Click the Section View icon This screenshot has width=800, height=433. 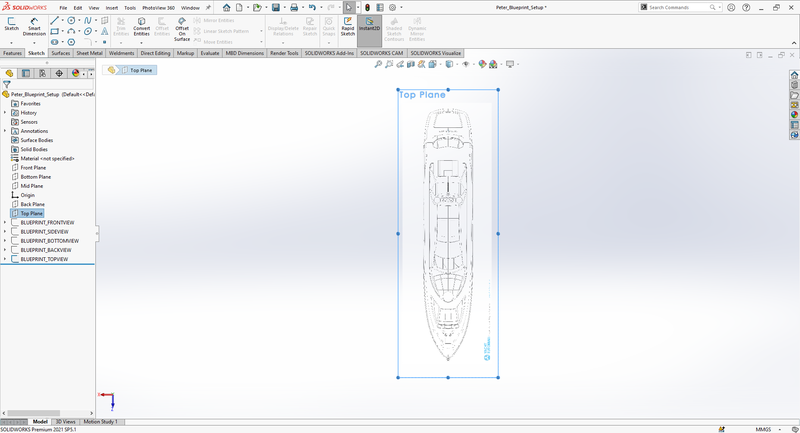click(x=411, y=64)
